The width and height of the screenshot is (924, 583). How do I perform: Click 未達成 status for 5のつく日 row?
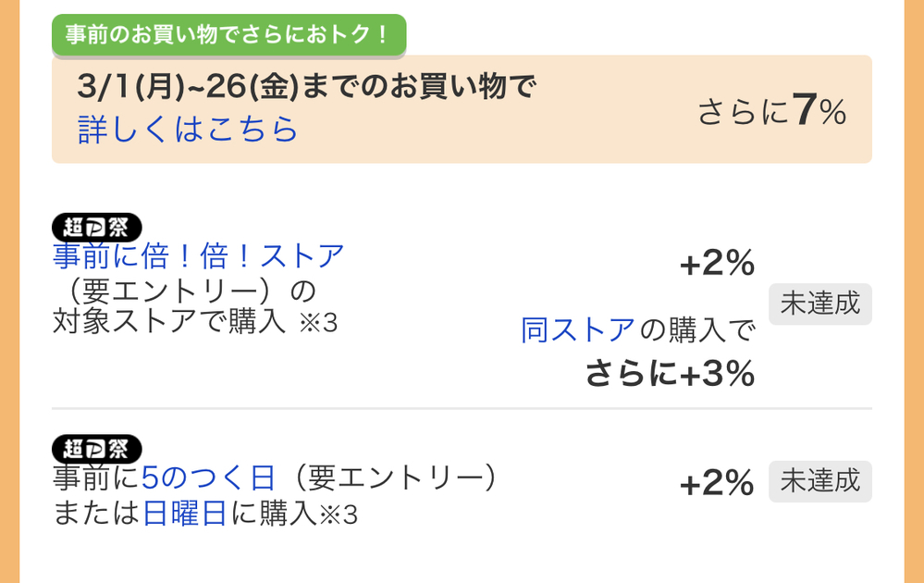point(819,481)
